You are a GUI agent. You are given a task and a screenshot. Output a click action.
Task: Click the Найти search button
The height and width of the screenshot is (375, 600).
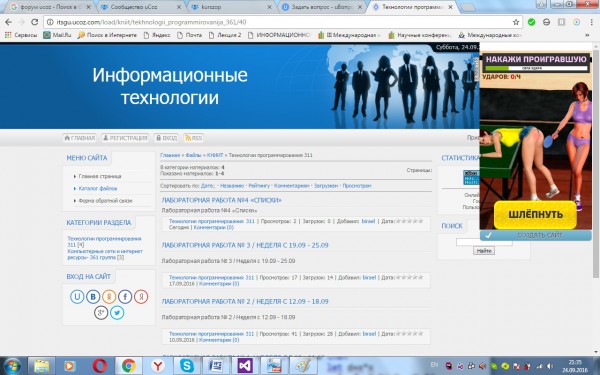pyautogui.click(x=484, y=251)
